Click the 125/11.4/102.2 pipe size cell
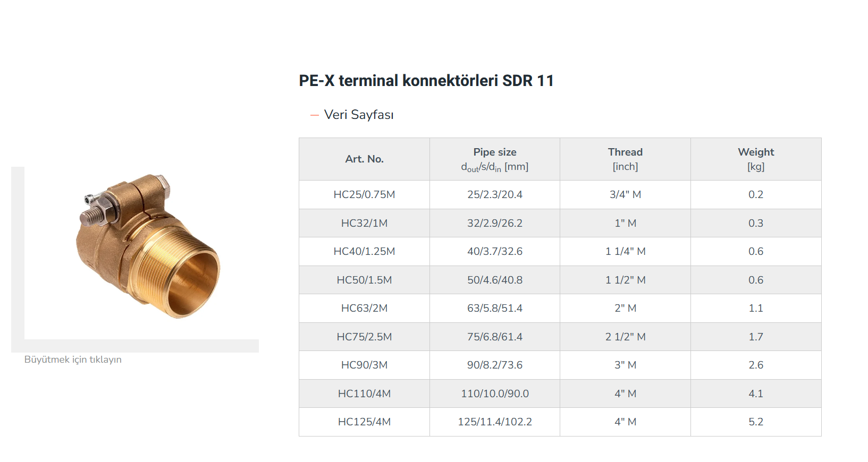Screen dimensions: 868x462 pyautogui.click(x=494, y=422)
